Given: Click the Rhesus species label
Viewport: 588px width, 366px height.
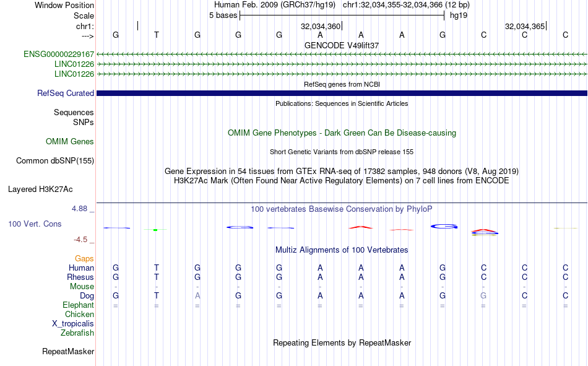Looking at the screenshot, I should (x=80, y=277).
